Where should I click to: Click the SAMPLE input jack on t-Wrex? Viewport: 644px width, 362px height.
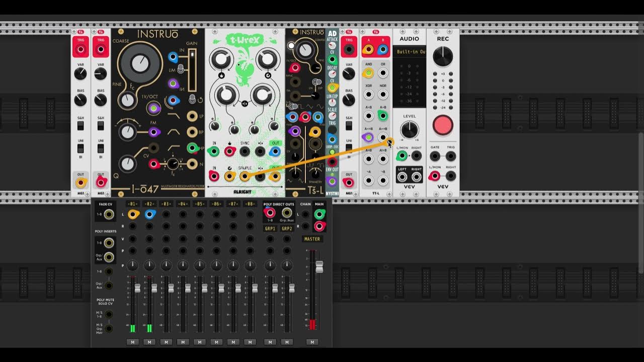(x=245, y=176)
